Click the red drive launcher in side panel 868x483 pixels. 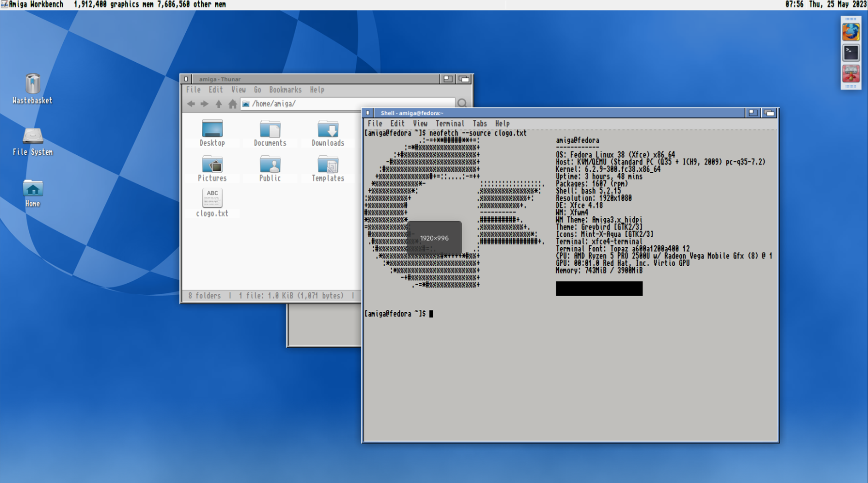851,74
